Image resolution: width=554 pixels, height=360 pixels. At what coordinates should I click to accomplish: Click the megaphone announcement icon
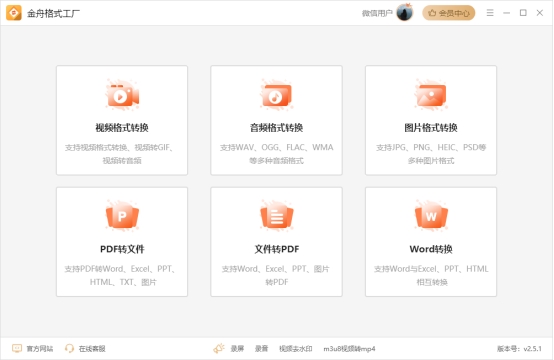click(219, 348)
